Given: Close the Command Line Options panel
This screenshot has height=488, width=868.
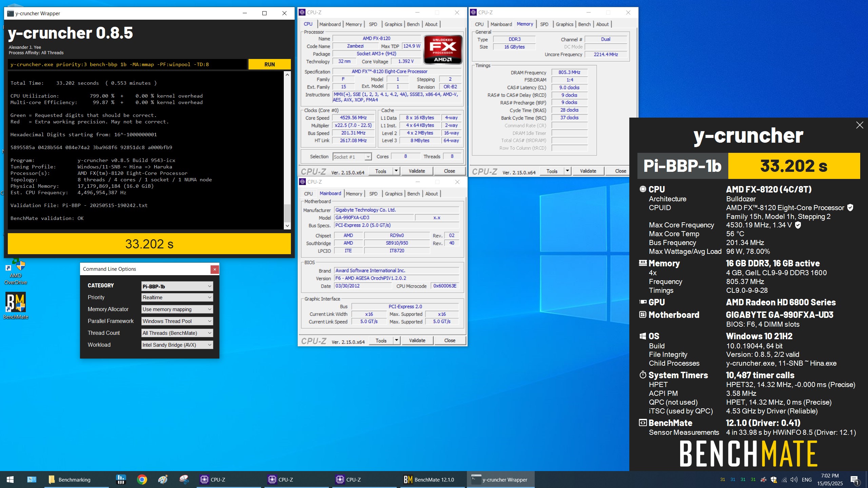Looking at the screenshot, I should (x=215, y=269).
